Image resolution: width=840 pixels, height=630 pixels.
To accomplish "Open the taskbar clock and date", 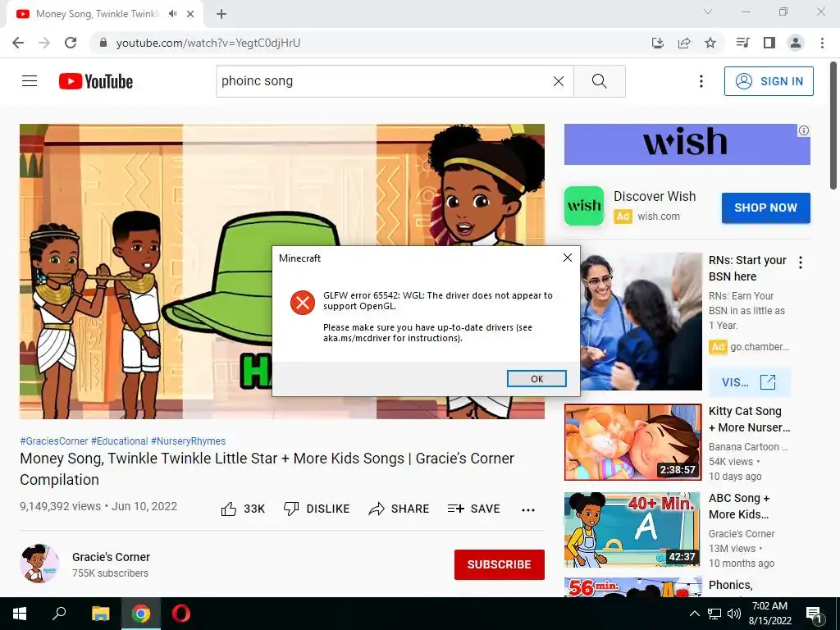I will tap(769, 614).
